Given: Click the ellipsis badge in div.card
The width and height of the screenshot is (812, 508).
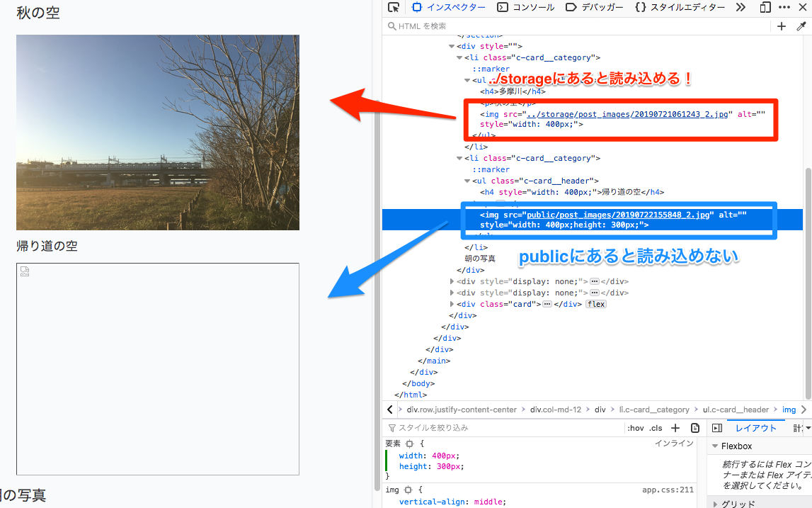Looking at the screenshot, I should click(547, 304).
